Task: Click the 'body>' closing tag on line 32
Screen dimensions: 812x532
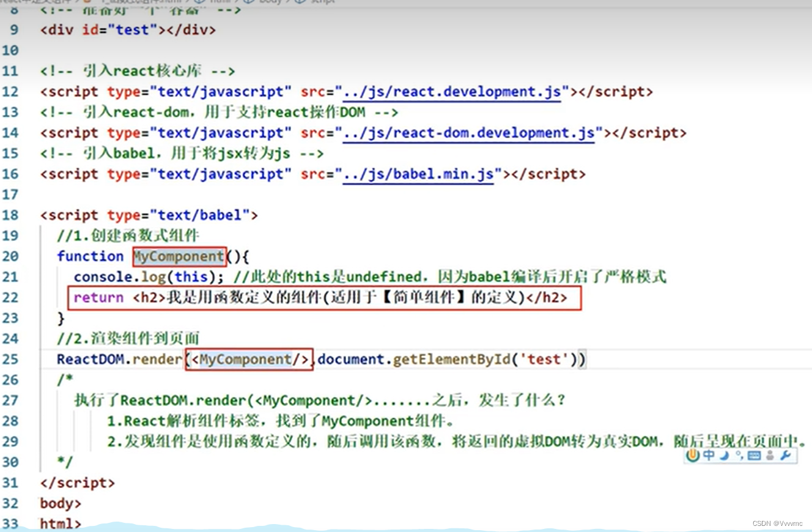Action: coord(61,504)
